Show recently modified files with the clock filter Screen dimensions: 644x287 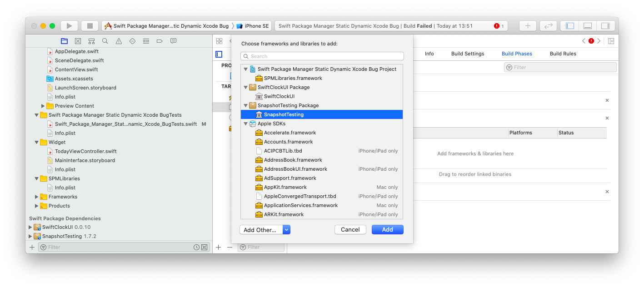(196, 247)
